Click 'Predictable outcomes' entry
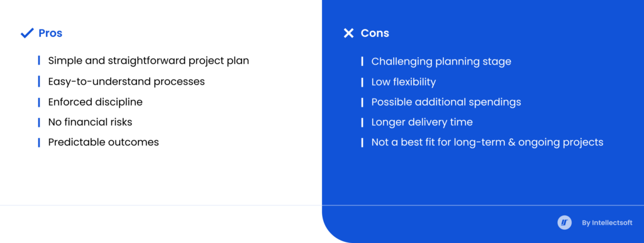This screenshot has width=644, height=243. [104, 142]
